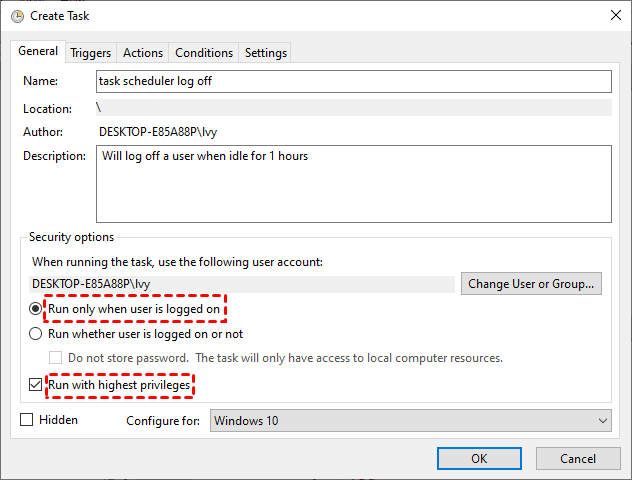Enable the Hidden checkbox
Image resolution: width=632 pixels, height=480 pixels.
point(27,420)
